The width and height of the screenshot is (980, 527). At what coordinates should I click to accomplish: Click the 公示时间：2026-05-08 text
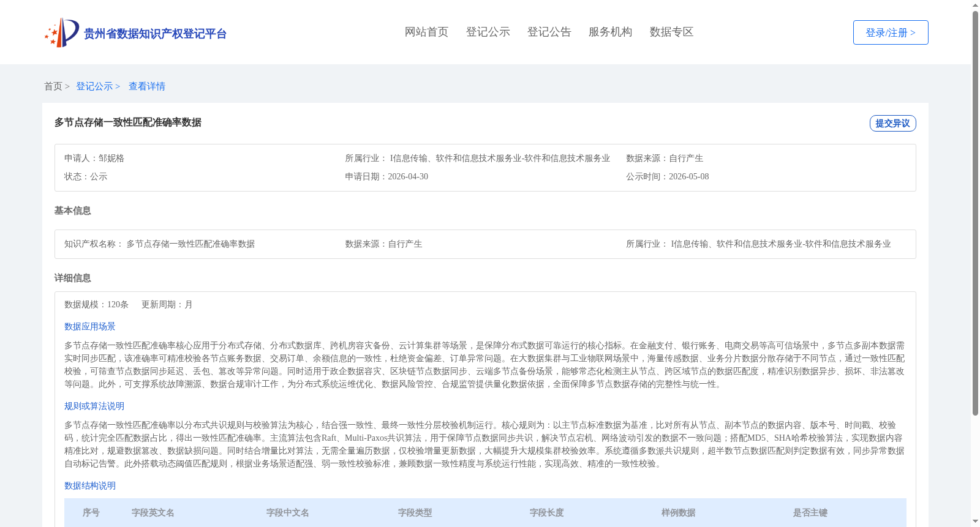[x=667, y=176]
